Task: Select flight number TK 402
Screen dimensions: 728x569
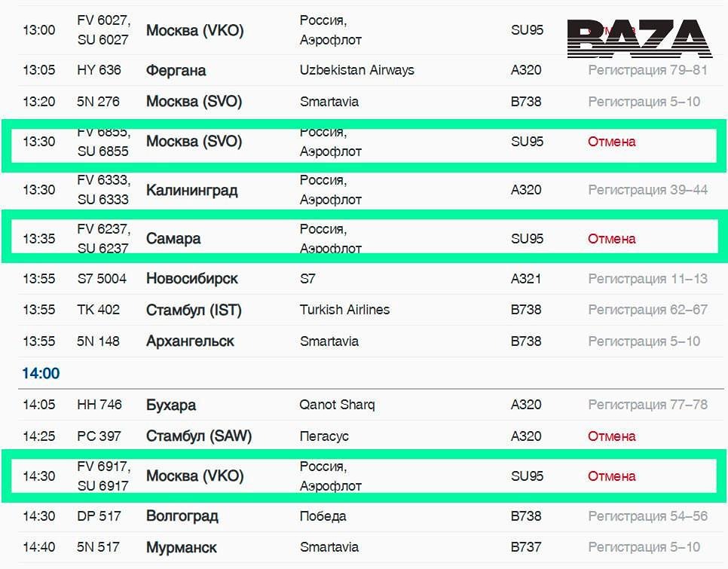Action: pos(98,310)
